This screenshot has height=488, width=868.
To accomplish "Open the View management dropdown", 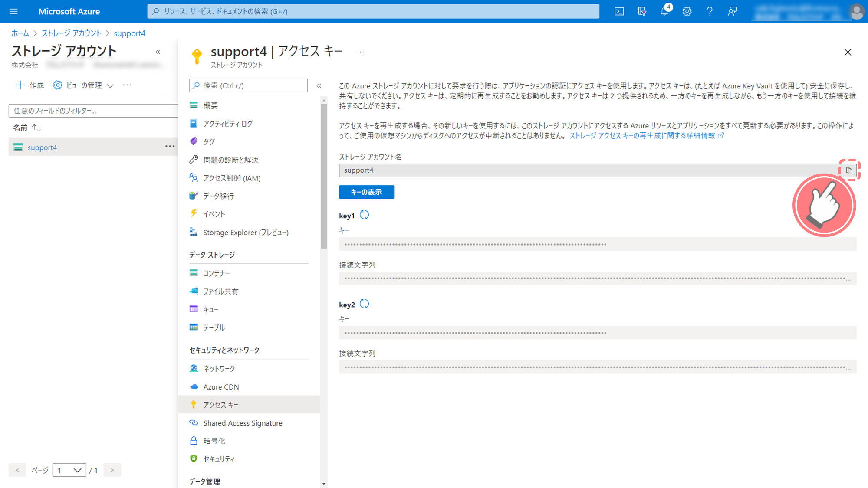I will coord(83,85).
